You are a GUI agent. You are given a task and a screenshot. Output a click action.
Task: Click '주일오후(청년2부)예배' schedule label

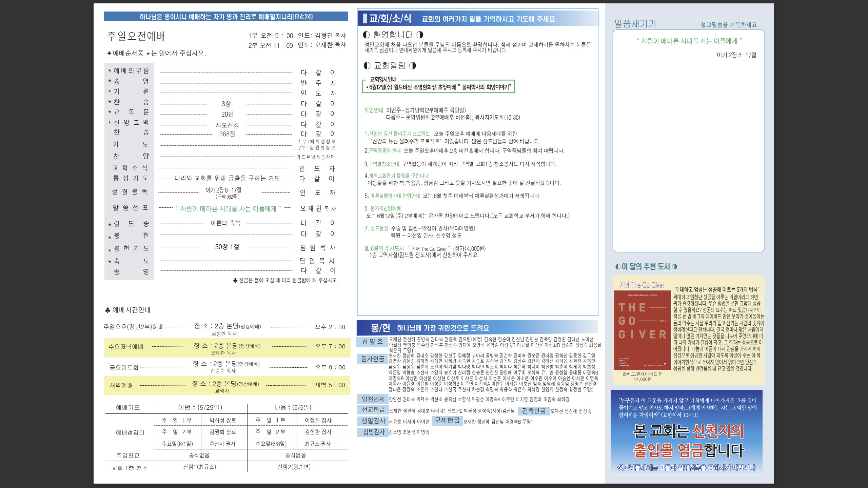click(x=134, y=327)
